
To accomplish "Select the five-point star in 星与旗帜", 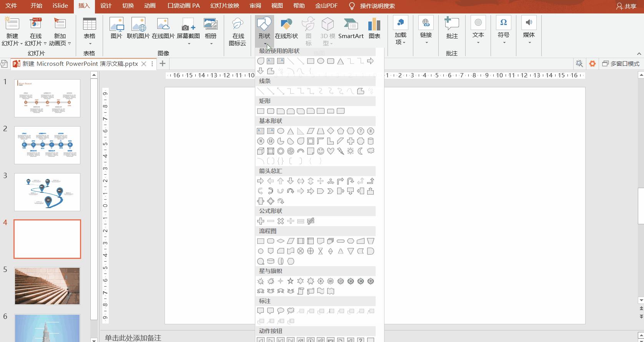I will tap(291, 281).
